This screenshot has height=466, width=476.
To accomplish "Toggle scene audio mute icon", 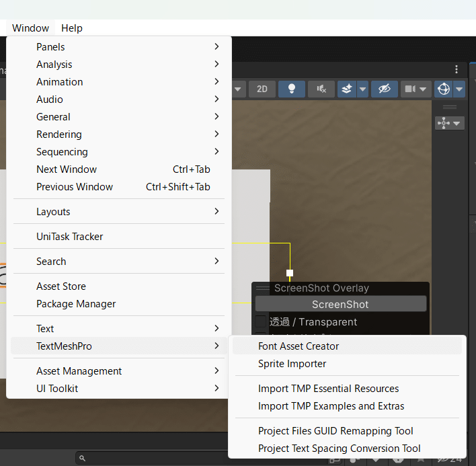I will 321,89.
